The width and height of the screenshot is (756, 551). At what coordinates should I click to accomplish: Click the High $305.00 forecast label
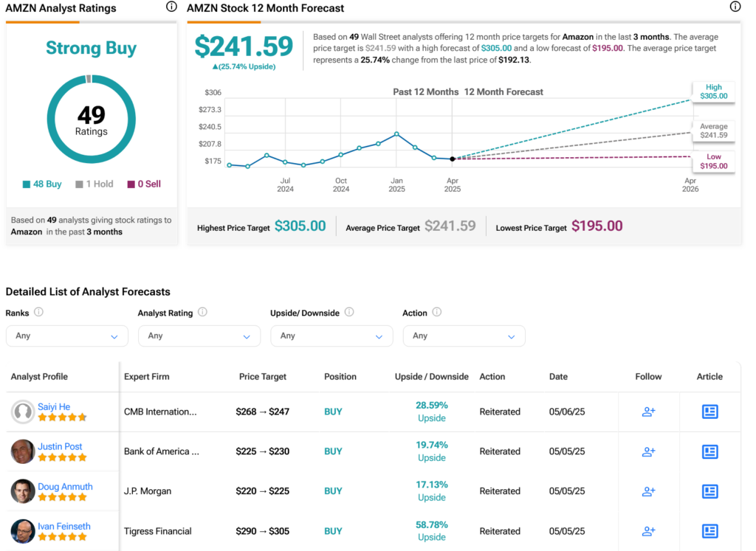click(x=714, y=91)
